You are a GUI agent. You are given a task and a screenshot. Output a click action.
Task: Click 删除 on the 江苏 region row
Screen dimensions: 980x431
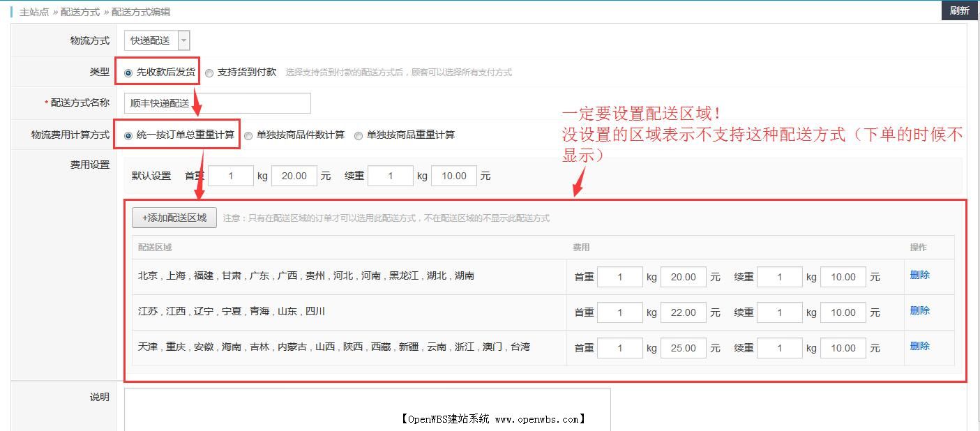[x=919, y=311]
